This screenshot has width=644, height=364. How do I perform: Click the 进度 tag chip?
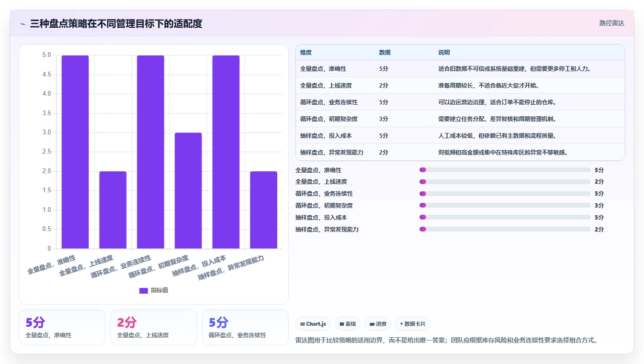click(x=378, y=324)
